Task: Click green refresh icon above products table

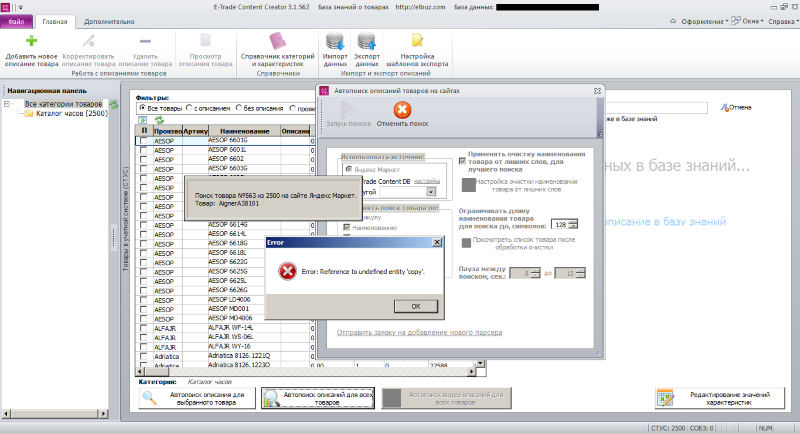Action: tap(159, 120)
